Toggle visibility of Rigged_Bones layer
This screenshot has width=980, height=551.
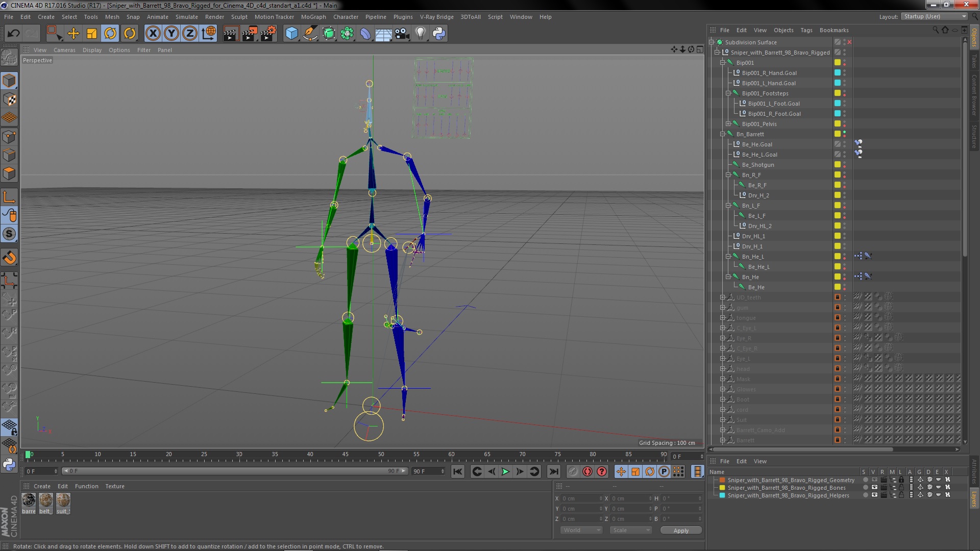tap(874, 488)
